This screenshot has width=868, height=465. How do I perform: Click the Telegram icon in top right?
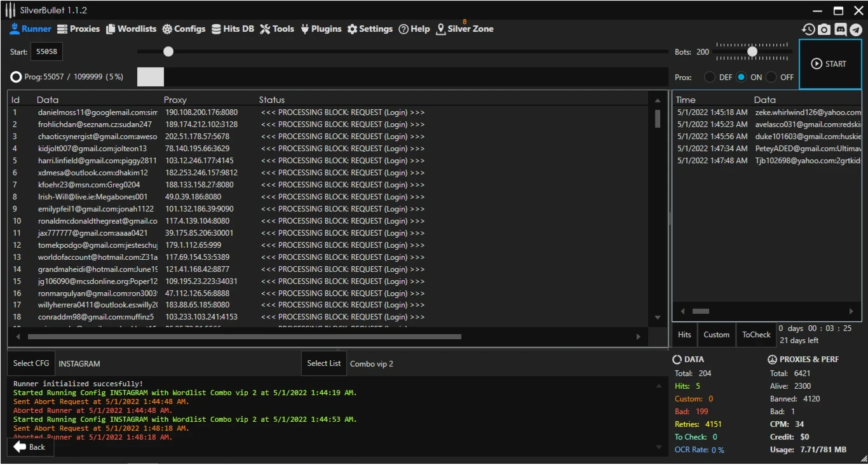click(x=856, y=29)
